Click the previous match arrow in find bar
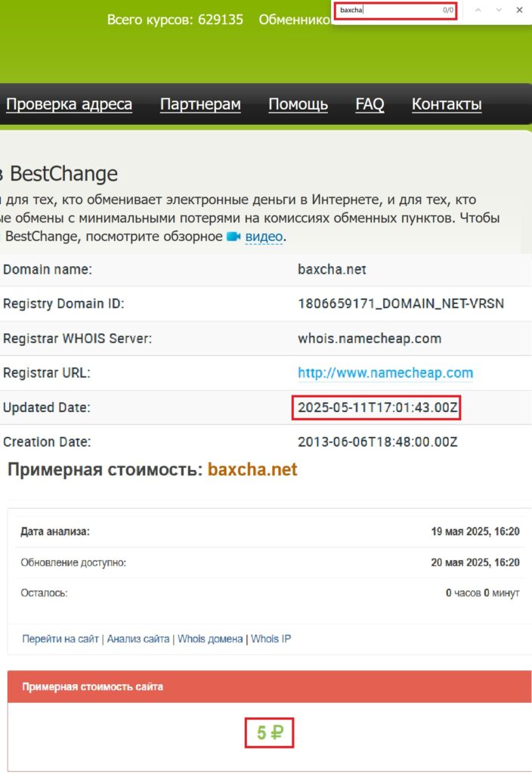This screenshot has height=774, width=532. (x=478, y=10)
